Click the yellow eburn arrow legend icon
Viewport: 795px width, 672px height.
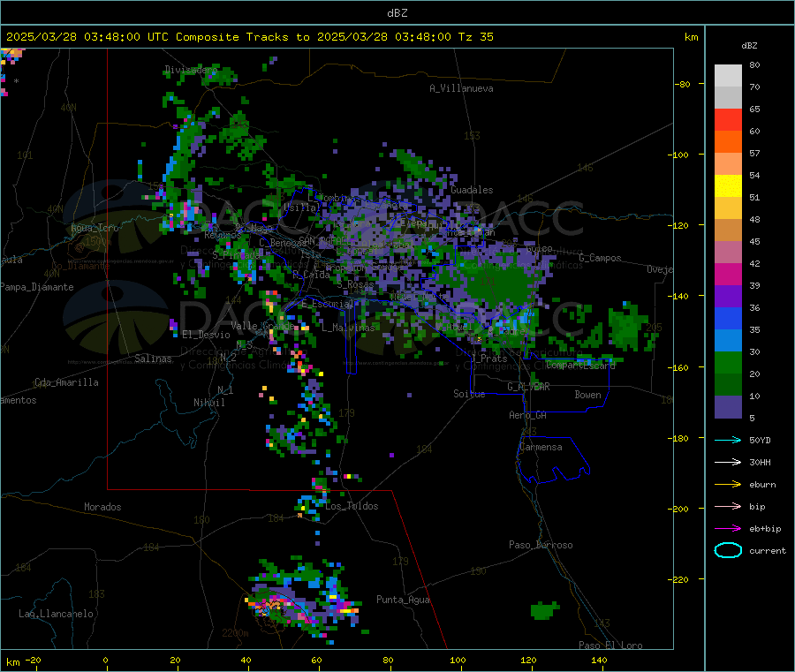point(728,485)
